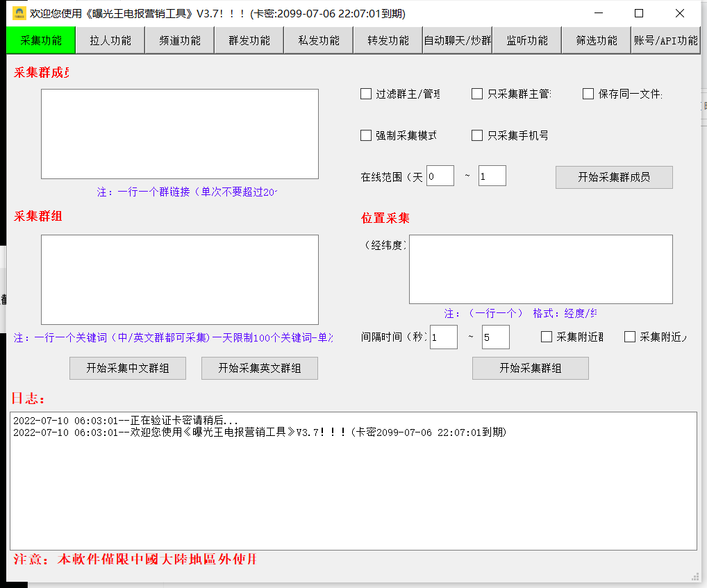The width and height of the screenshot is (707, 588).
Task: Open the 监听功能 tab
Action: click(526, 40)
